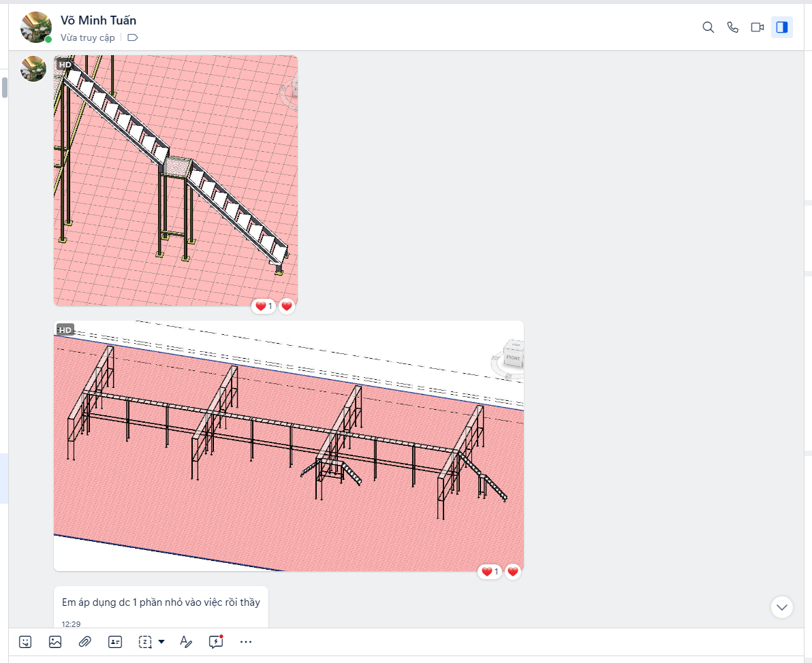The width and height of the screenshot is (812, 663).
Task: Open more options in message toolbar
Action: (x=246, y=641)
